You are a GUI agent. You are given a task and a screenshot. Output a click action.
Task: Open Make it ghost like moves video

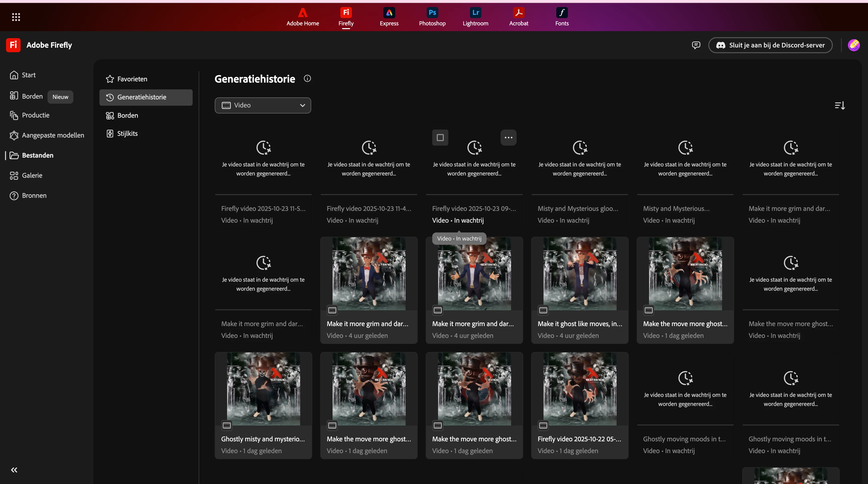[x=580, y=273]
